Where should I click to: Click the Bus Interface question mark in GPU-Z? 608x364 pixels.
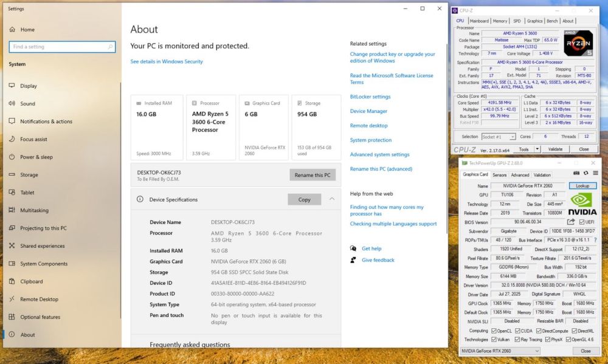595,240
